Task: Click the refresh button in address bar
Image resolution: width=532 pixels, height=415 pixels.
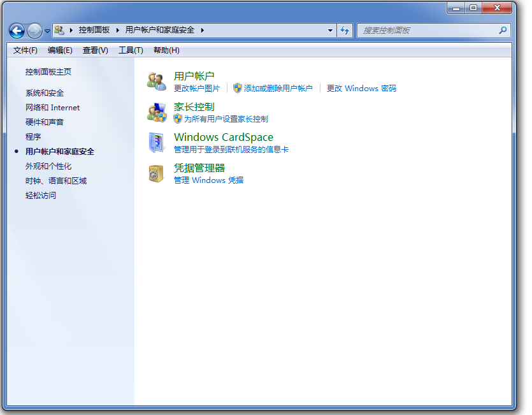Action: [x=345, y=30]
